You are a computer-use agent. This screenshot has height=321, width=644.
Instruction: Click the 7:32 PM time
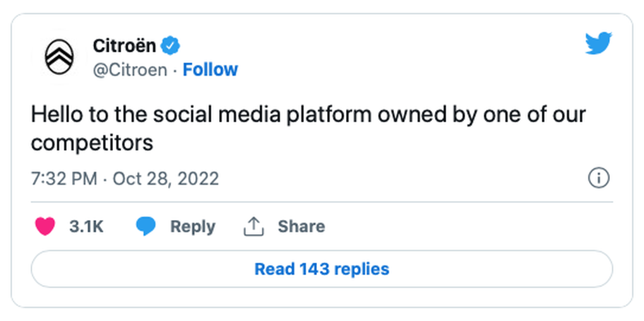tap(64, 178)
